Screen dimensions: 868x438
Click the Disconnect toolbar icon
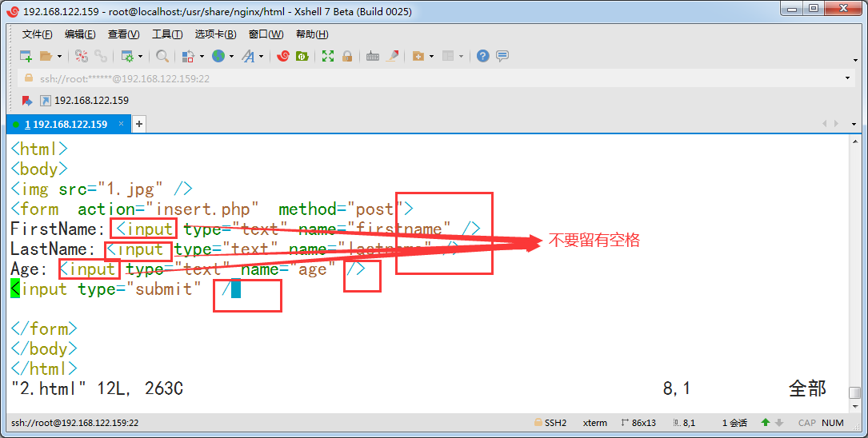[82, 56]
